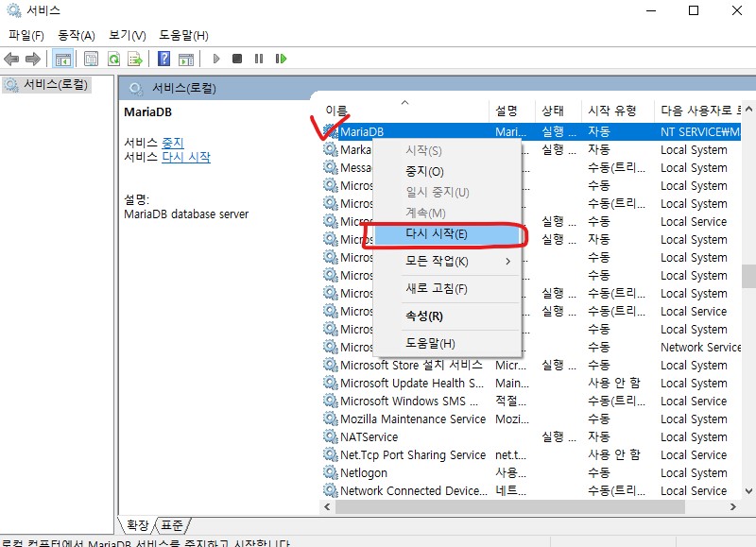Click the Pause service icon

(x=259, y=59)
